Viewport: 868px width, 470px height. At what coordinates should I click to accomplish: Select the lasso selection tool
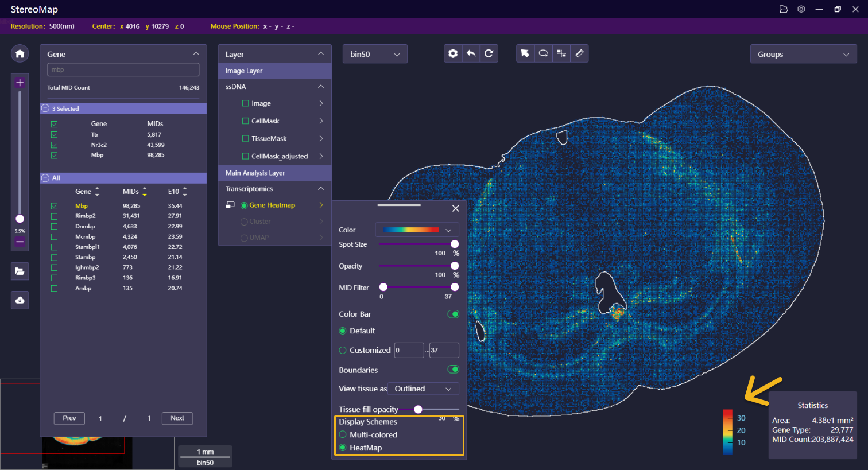543,53
